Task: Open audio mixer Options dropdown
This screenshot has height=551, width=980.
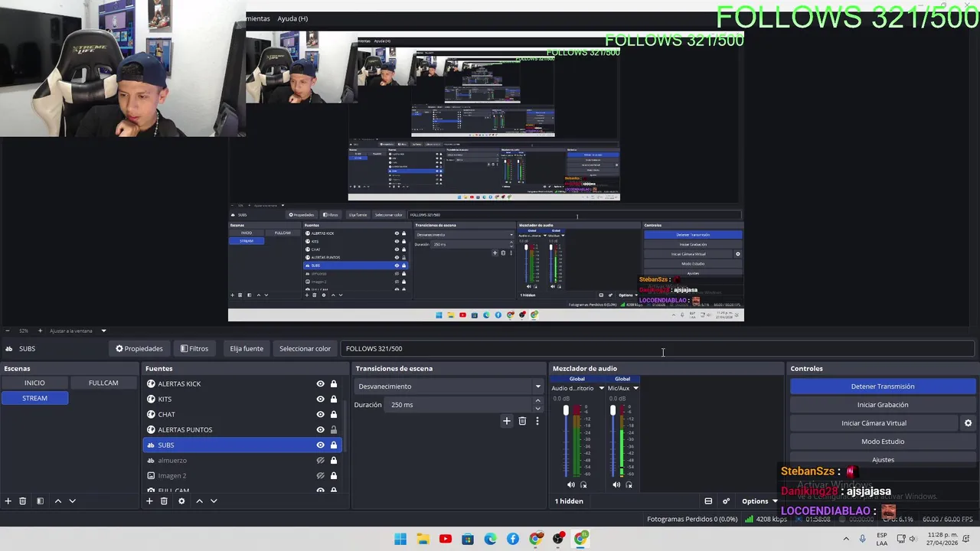Action: 759,501
